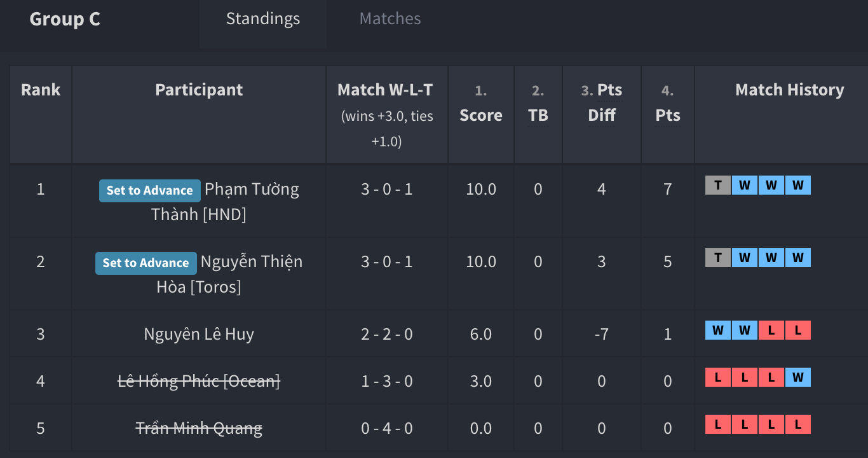Open struck-through participant Trần Minh Quang
This screenshot has width=868, height=458.
(x=199, y=428)
